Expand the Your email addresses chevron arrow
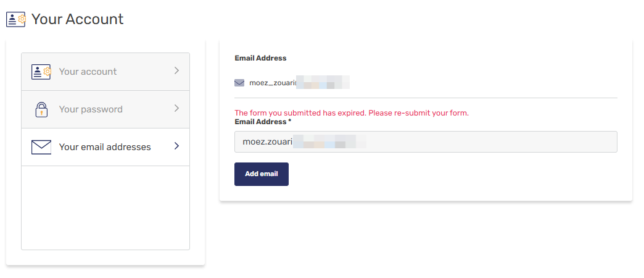The height and width of the screenshot is (278, 644). pos(176,146)
